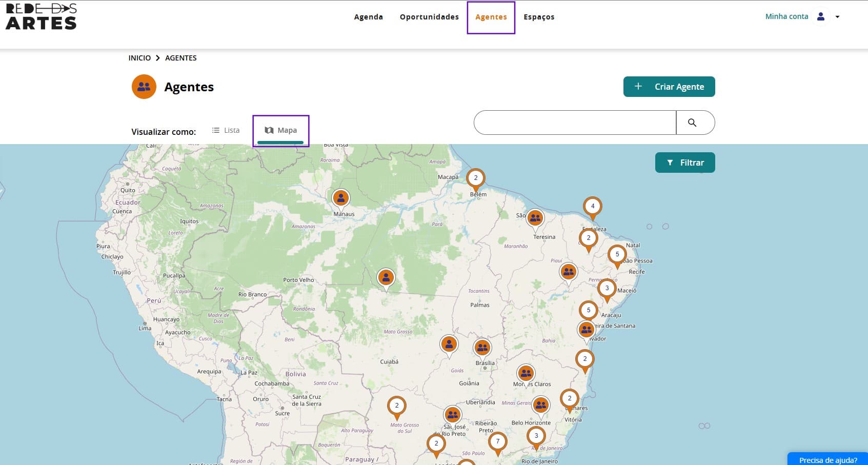
Task: Click the group marker at Brasília
Action: pos(482,348)
